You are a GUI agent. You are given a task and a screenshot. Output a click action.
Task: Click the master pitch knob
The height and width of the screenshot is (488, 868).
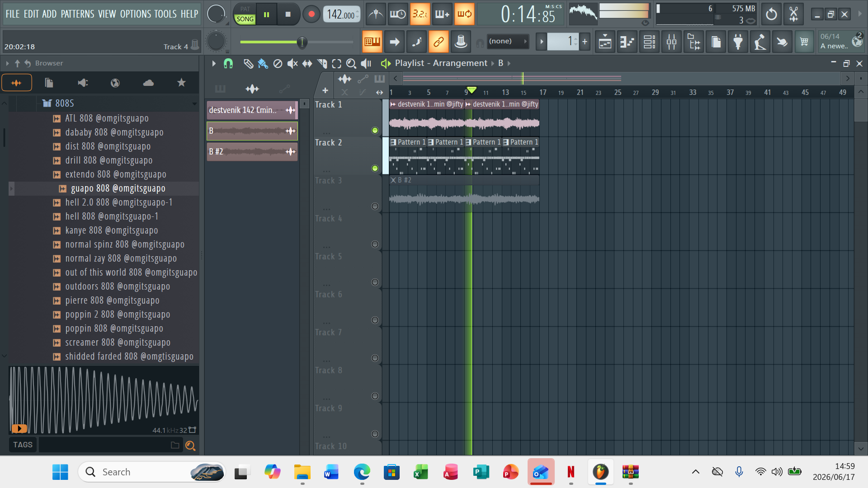[x=216, y=42]
